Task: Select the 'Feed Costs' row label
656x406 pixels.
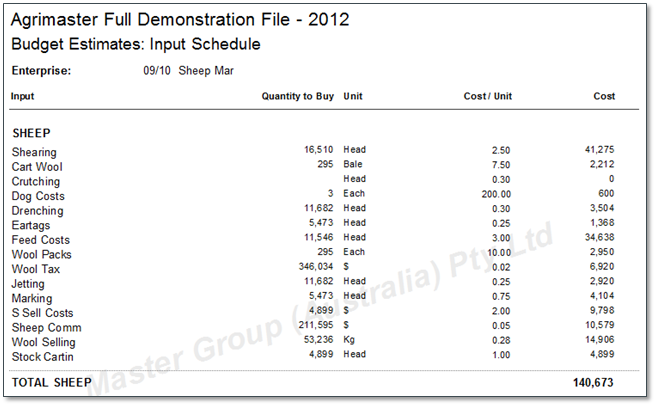Action: pos(41,240)
